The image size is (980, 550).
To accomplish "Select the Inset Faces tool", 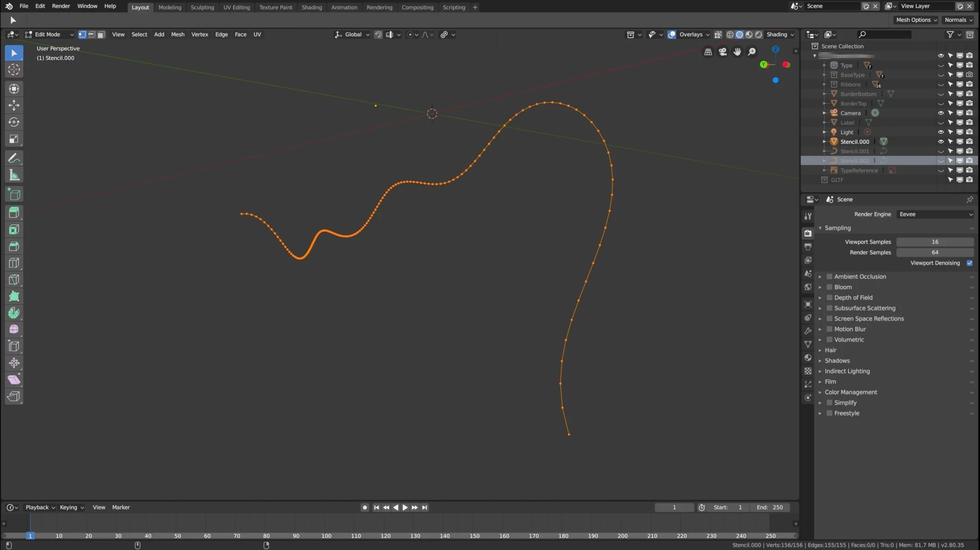I will [x=14, y=229].
